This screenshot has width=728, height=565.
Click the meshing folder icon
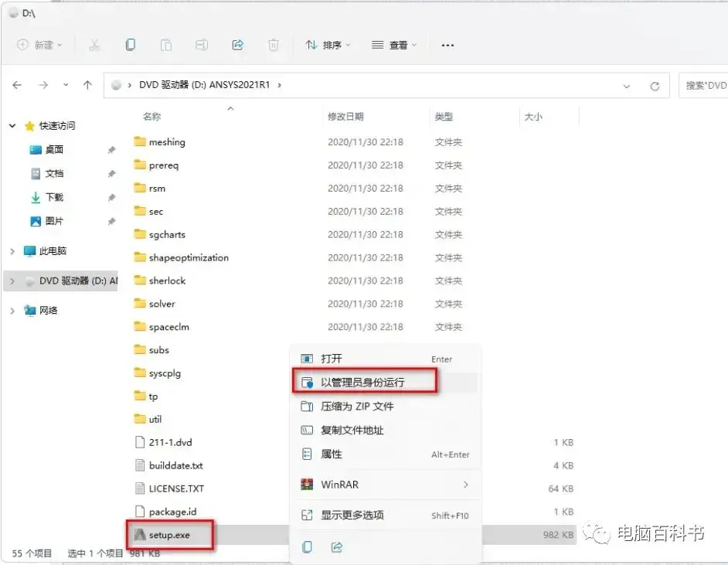pos(140,141)
